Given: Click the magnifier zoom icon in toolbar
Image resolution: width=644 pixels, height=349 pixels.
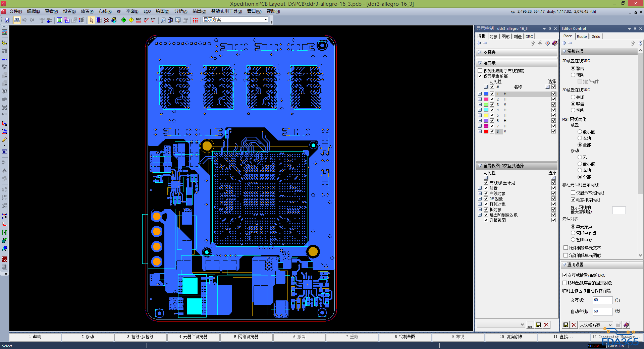Looking at the screenshot, I should click(x=163, y=20).
